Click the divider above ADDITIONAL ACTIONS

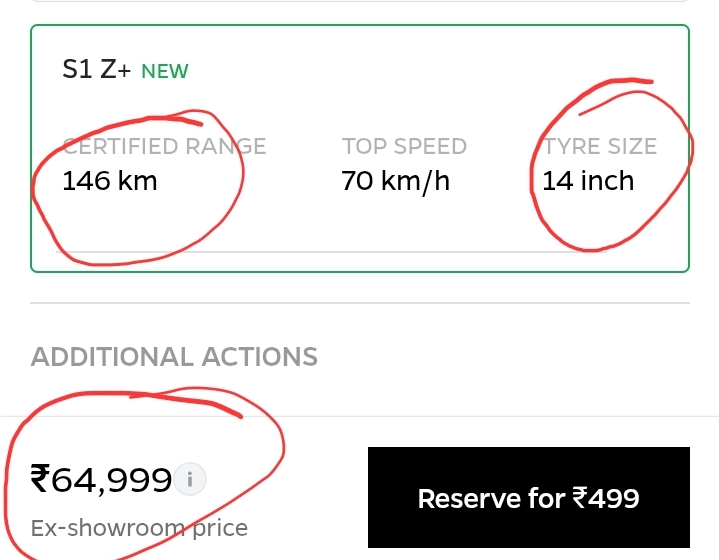[x=360, y=302]
